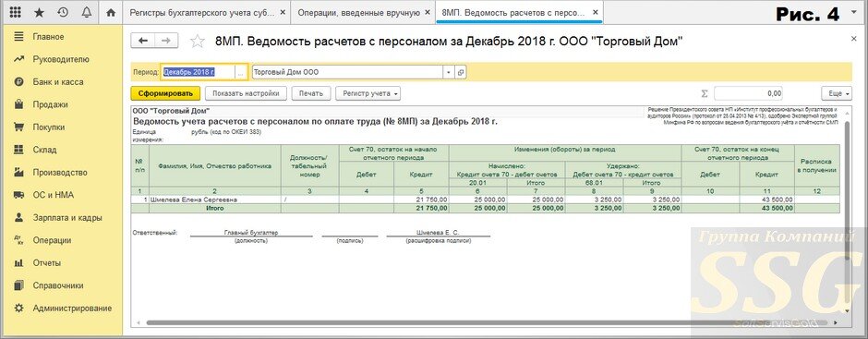
Task: Open period picker ellipsis button
Action: [x=241, y=72]
